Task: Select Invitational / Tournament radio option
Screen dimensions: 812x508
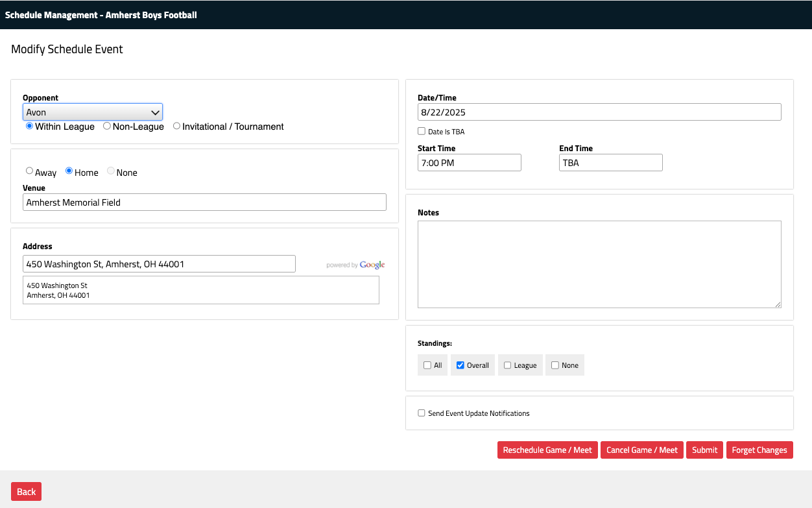Action: (x=176, y=126)
